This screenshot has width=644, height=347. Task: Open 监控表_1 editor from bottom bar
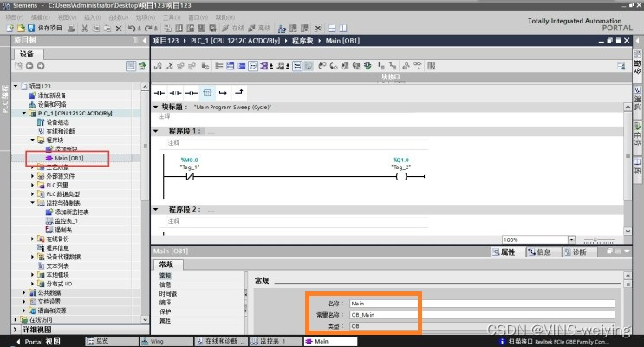tap(276, 341)
